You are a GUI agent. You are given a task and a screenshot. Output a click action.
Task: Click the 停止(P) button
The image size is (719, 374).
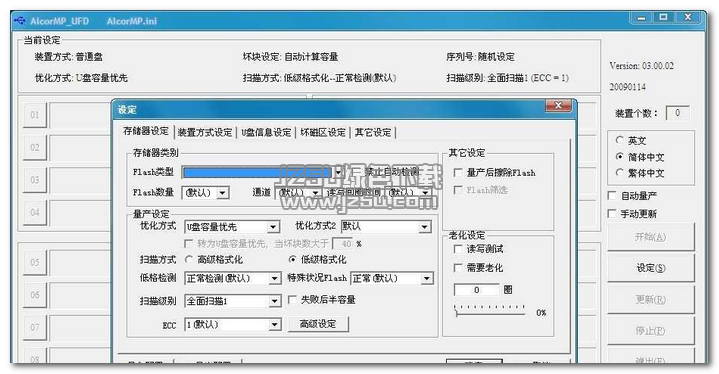point(650,330)
